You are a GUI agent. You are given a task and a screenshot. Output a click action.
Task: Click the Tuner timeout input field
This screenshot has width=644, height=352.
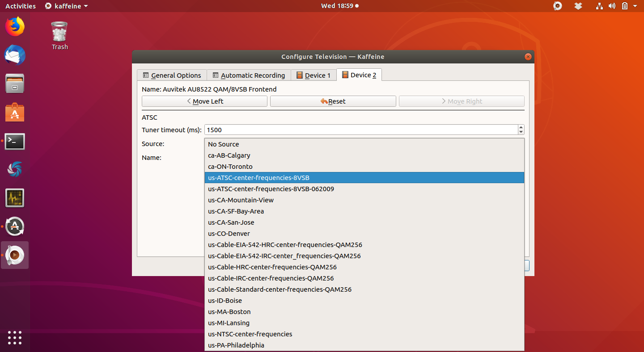click(x=361, y=130)
